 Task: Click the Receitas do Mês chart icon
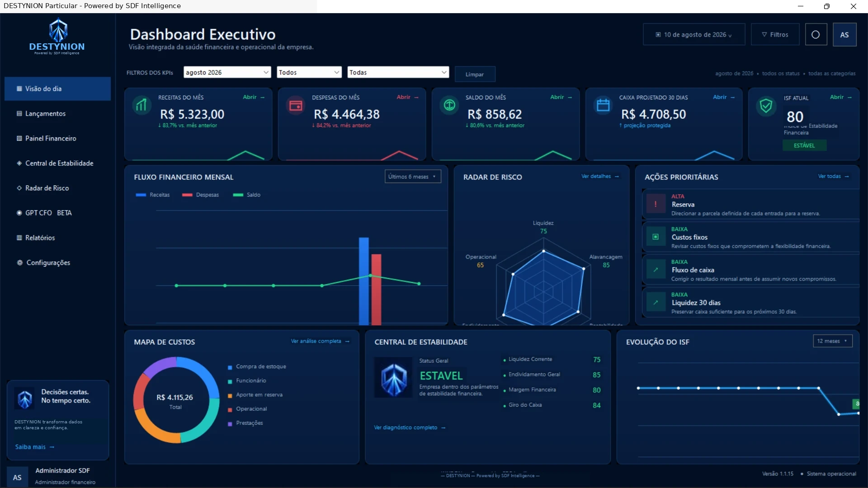point(142,105)
